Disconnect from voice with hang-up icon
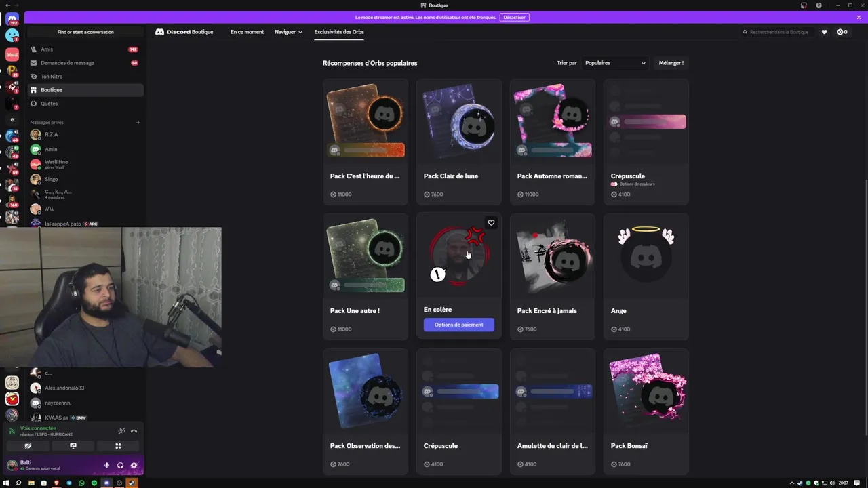 134,431
